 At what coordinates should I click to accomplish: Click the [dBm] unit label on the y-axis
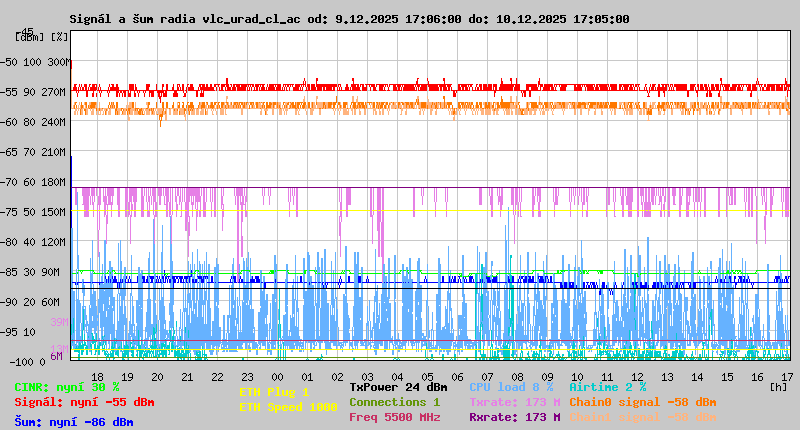pos(29,37)
